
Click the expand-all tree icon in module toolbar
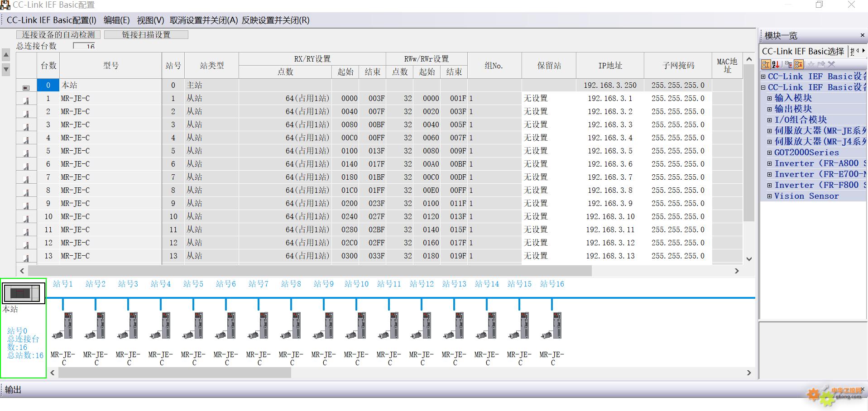coord(788,64)
